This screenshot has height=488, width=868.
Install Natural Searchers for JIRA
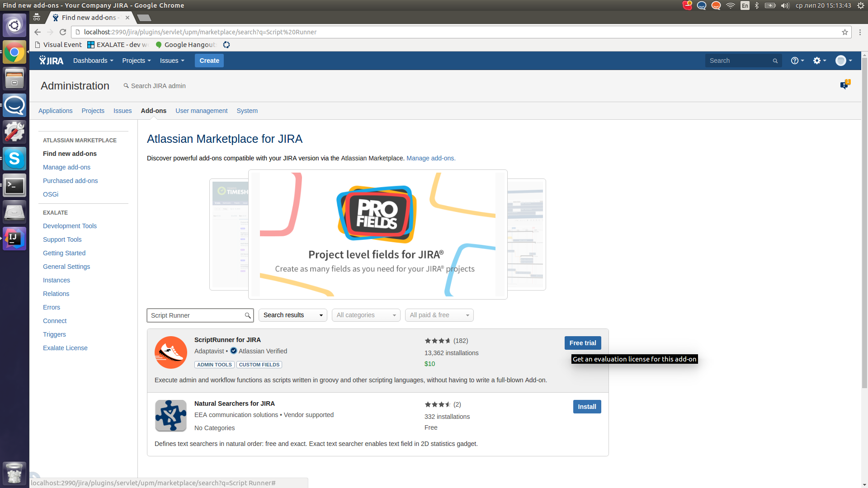[587, 407]
